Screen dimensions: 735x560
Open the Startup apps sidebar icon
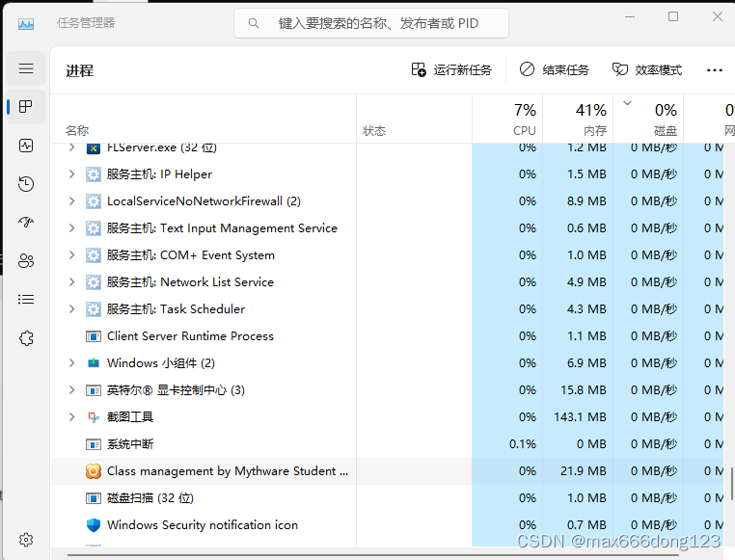pos(26,222)
